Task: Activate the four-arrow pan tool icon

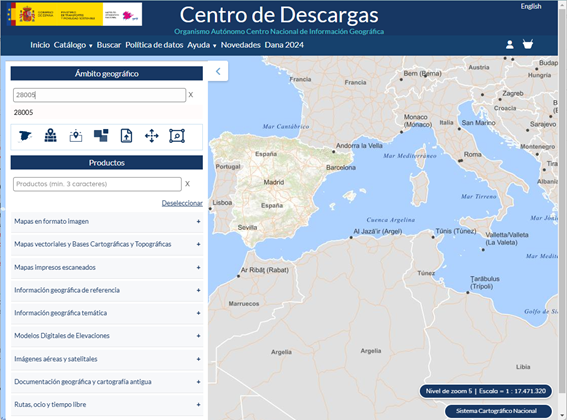Action: 152,136
